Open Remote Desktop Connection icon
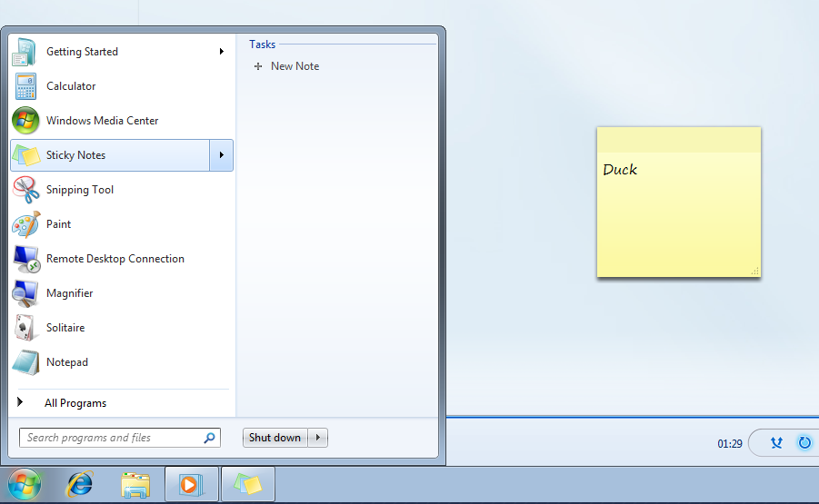The image size is (819, 504). coord(26,259)
